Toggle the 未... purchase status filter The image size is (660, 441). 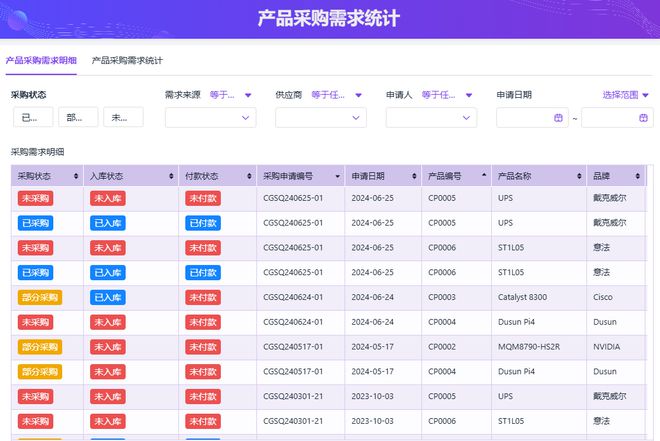coord(123,117)
